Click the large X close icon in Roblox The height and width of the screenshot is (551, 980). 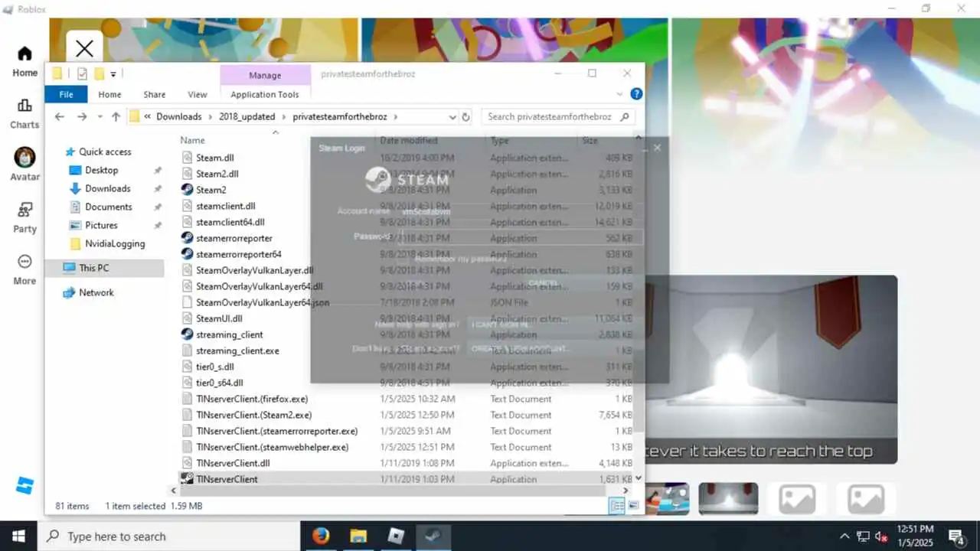point(84,49)
